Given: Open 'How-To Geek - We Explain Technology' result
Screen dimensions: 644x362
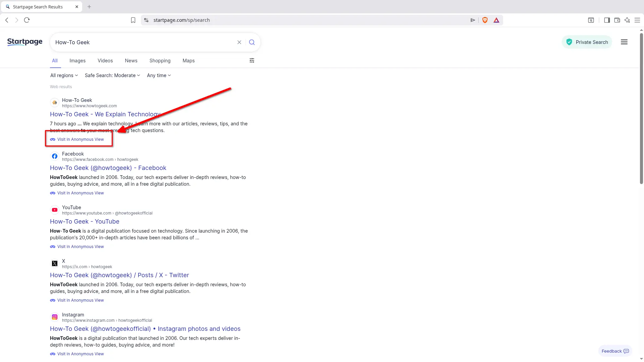Looking at the screenshot, I should [x=105, y=114].
